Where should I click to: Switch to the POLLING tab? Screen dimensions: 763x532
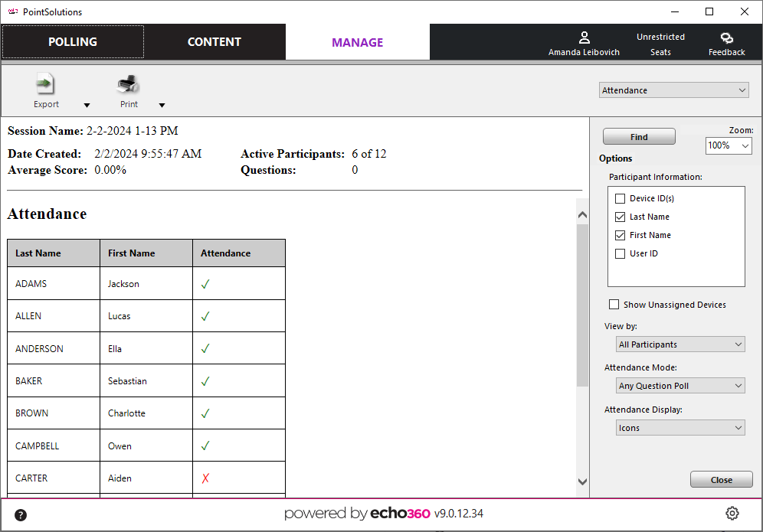click(x=73, y=42)
